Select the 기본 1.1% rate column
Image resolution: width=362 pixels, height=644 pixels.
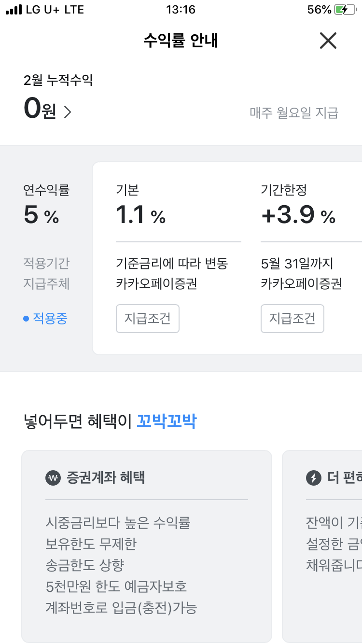(x=179, y=258)
